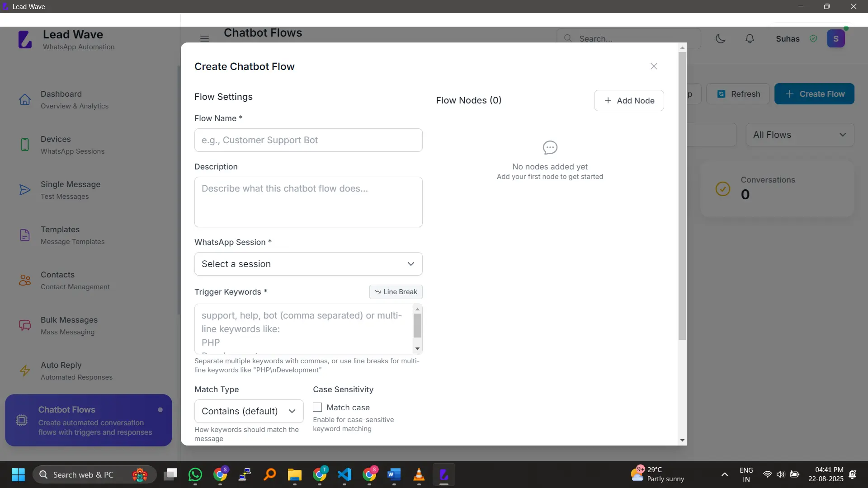Screen dimensions: 868x488
Task: Open the Windows Start menu
Action: point(18,474)
